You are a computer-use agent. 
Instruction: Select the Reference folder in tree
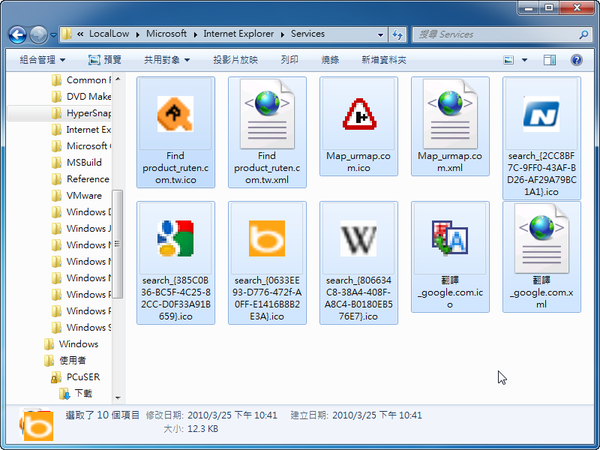tap(81, 179)
